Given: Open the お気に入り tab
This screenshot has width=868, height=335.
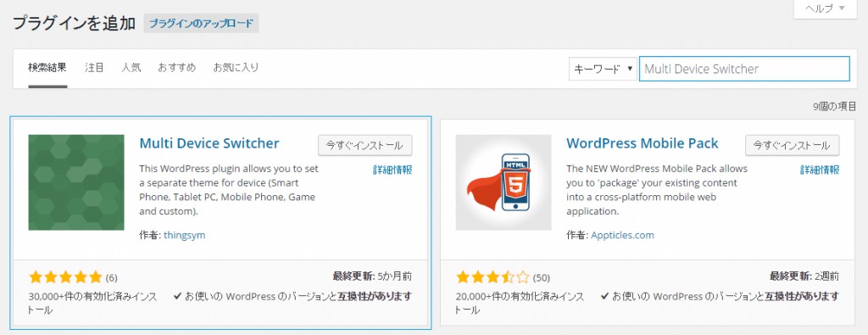Looking at the screenshot, I should [x=236, y=68].
